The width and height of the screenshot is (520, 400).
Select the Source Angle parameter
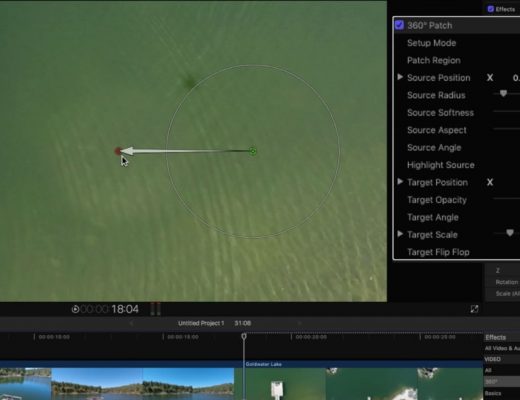(x=434, y=147)
